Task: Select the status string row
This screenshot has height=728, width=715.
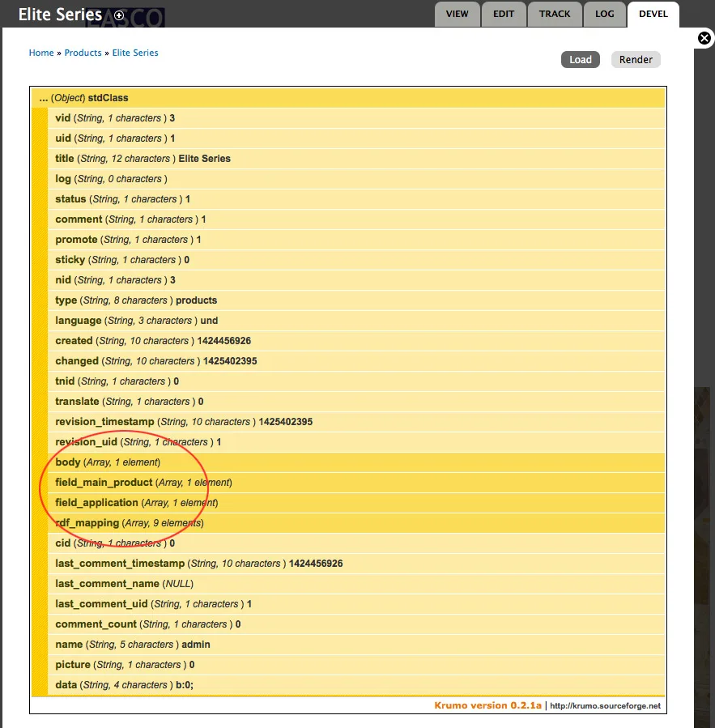Action: (356, 199)
